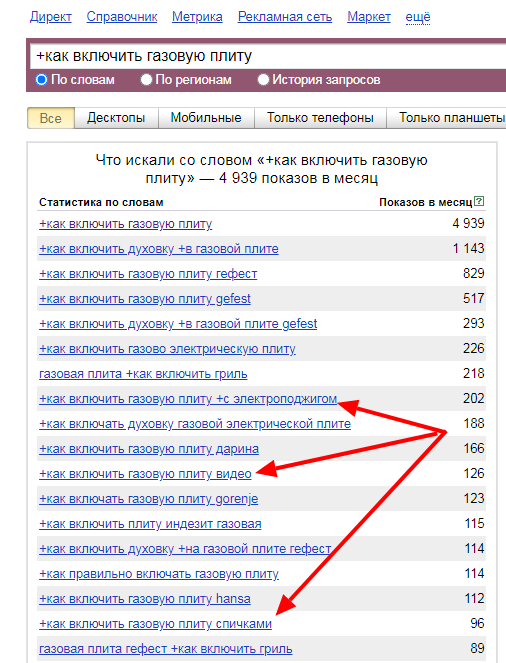Open the Метрика link
Screen dimensions: 506x663
(197, 17)
